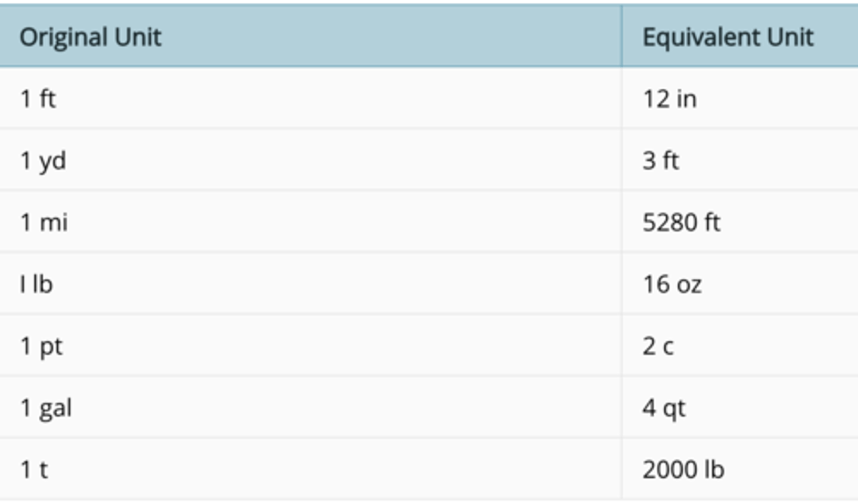Select the "1 t" original unit cell

34,469
